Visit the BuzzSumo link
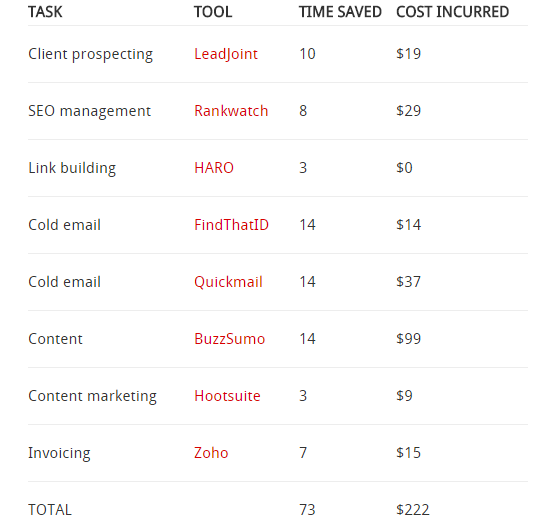The image size is (538, 526). [x=230, y=339]
